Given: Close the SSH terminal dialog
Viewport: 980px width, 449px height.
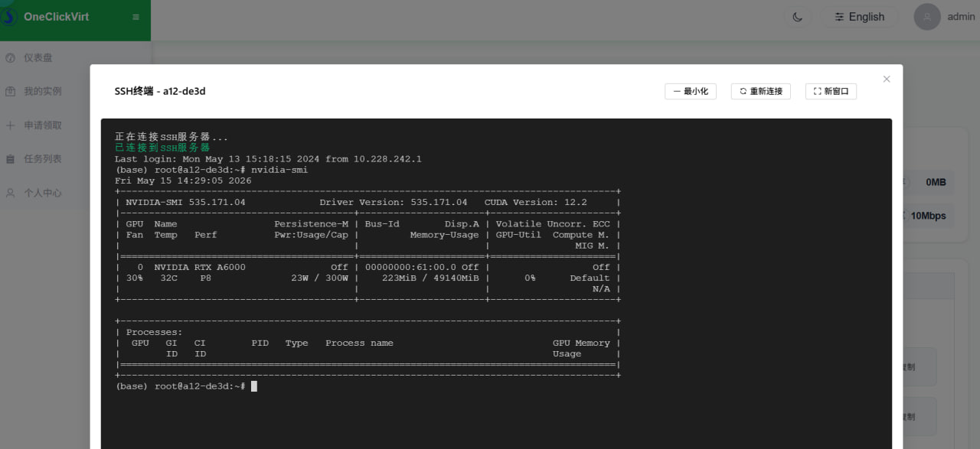Looking at the screenshot, I should point(887,80).
